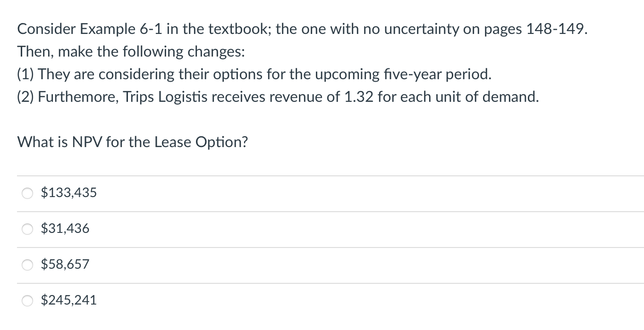
Task: Click the $245,241 answer text label
Action: pyautogui.click(x=68, y=300)
